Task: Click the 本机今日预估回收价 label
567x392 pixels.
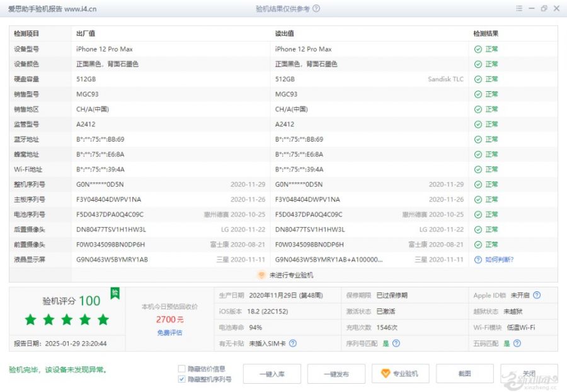Action: 169,306
